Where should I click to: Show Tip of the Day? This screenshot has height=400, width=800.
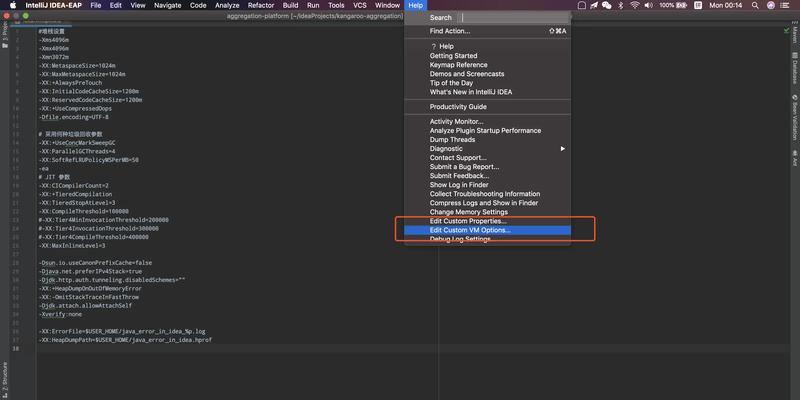click(487, 83)
